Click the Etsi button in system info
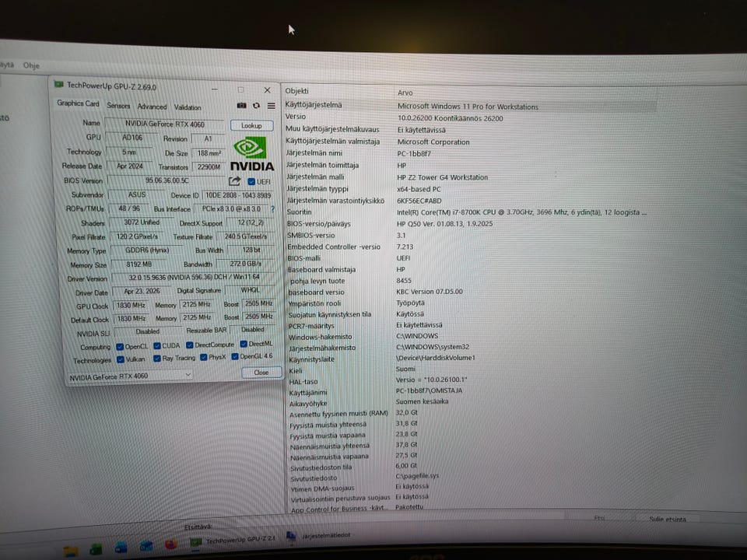Viewport: 747px width, 560px height. 599,518
